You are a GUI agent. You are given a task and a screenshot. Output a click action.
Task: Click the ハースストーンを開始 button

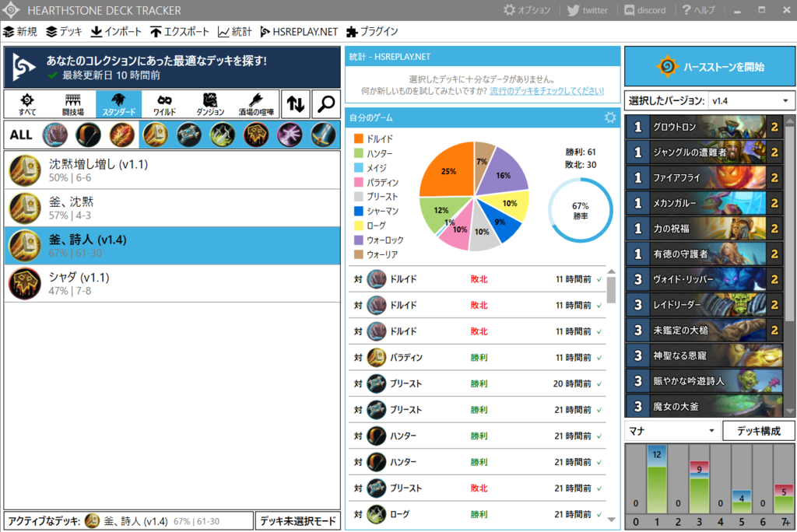tap(710, 67)
